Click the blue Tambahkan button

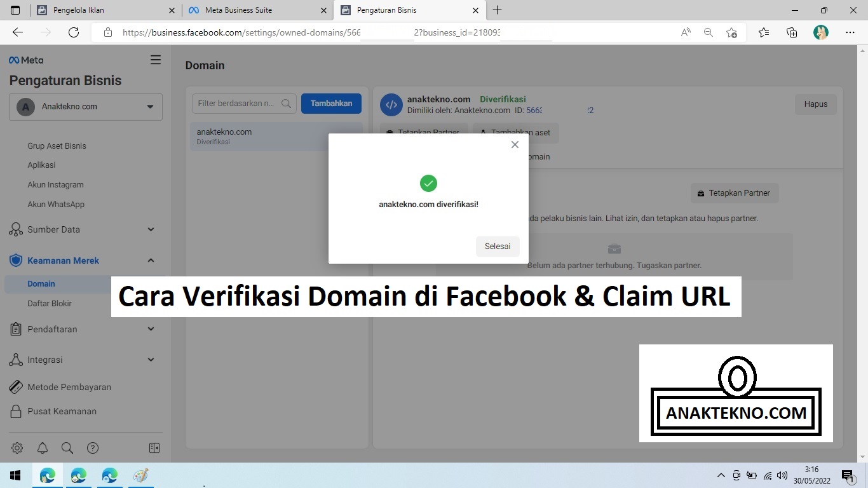coord(331,104)
